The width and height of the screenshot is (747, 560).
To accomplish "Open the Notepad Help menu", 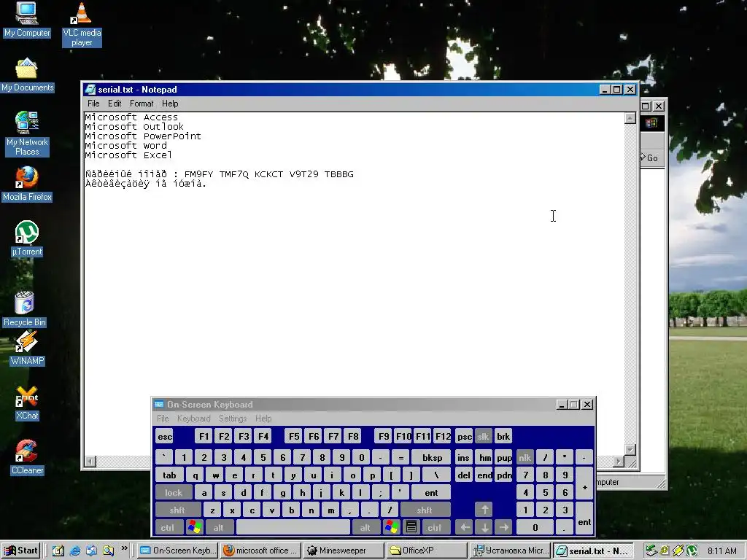I will (169, 104).
